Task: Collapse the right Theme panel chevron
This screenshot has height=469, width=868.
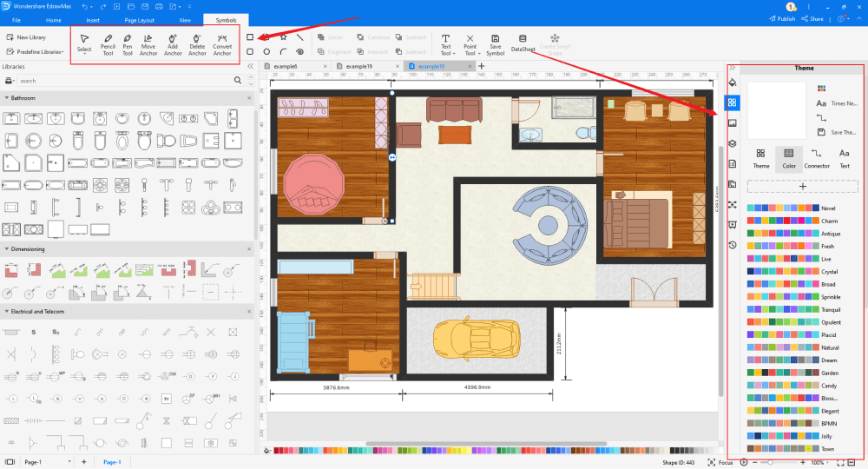Action: coord(733,68)
